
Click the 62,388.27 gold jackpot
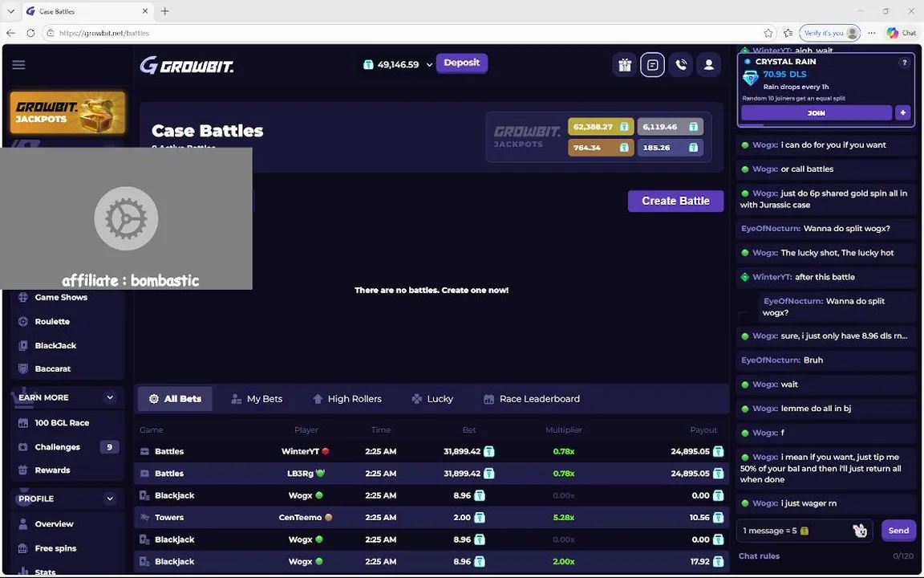pos(601,127)
